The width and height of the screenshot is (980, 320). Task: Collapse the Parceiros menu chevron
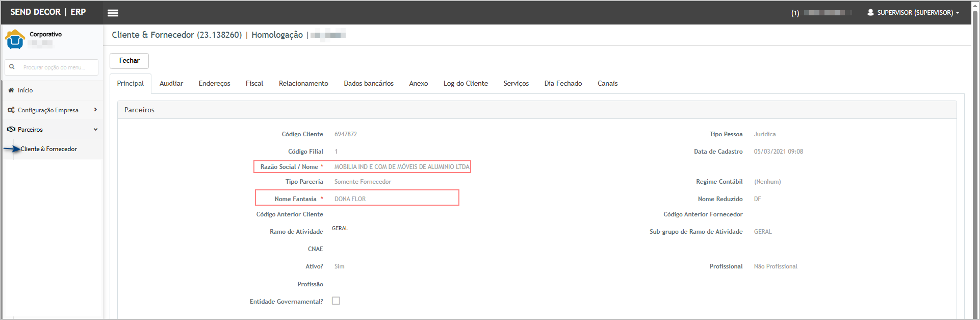tap(95, 129)
